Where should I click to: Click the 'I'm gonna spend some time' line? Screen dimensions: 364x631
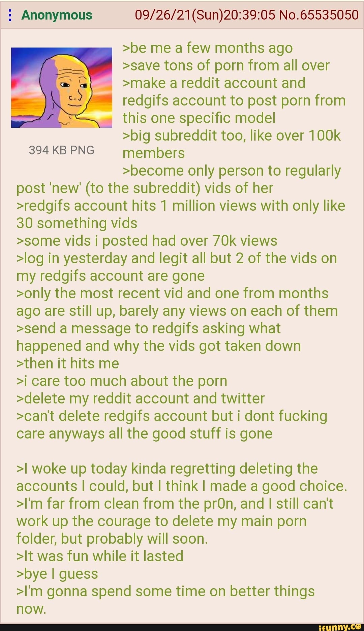click(165, 600)
